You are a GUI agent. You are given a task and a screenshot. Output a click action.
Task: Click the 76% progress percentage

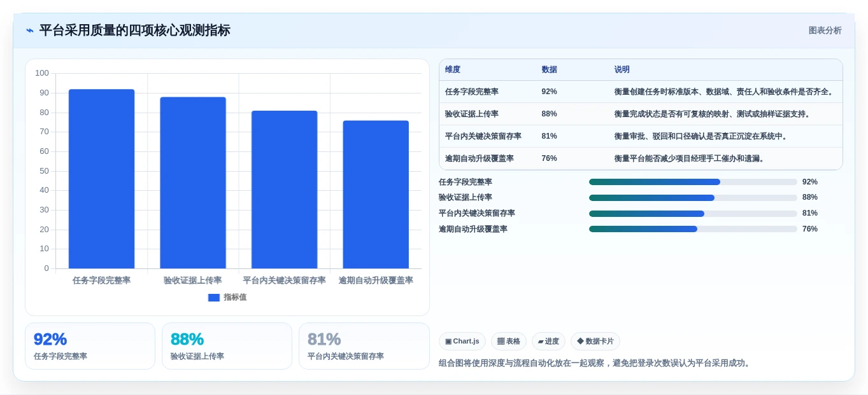point(810,229)
